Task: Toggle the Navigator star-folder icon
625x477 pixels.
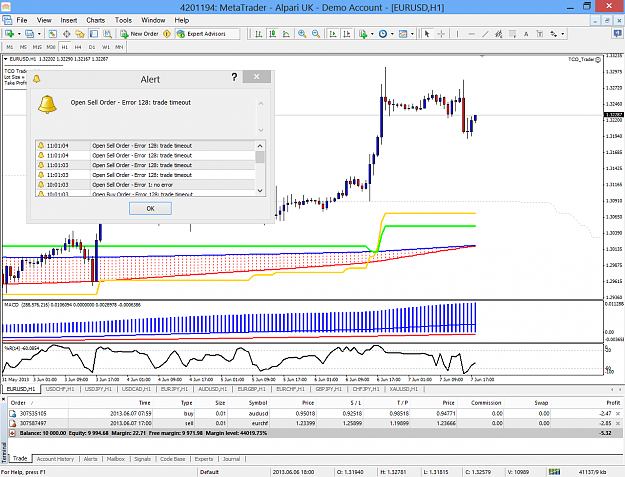Action: click(80, 34)
